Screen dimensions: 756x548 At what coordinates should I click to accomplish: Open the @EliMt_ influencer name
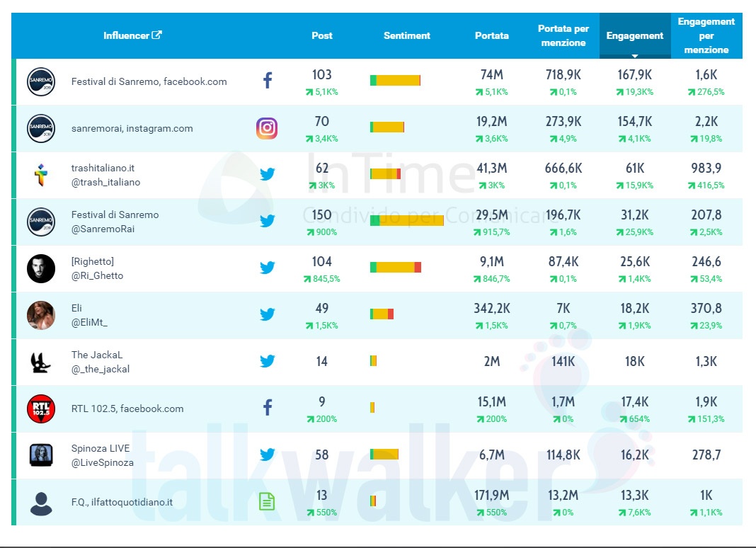click(89, 322)
